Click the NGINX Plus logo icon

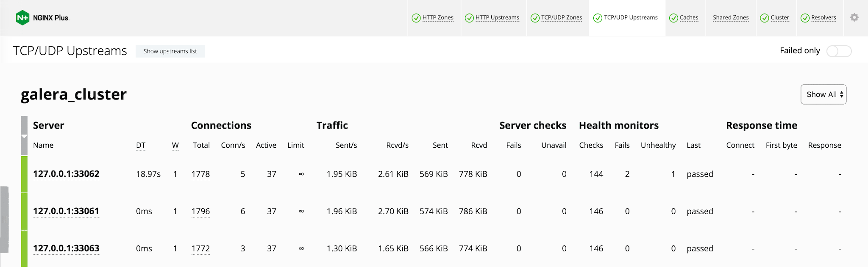22,18
